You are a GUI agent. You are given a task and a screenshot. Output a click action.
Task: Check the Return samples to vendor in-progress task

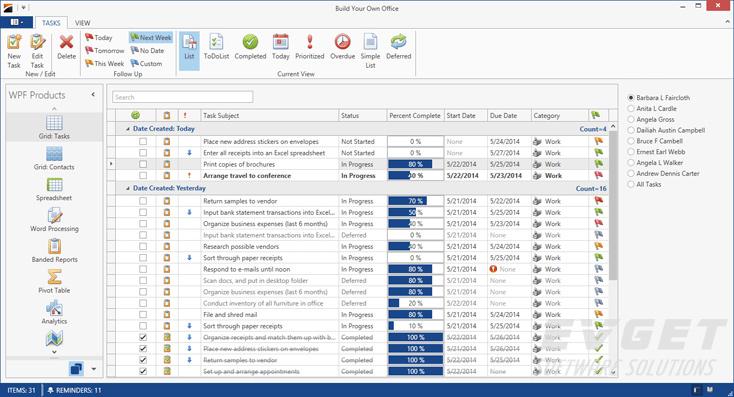143,201
